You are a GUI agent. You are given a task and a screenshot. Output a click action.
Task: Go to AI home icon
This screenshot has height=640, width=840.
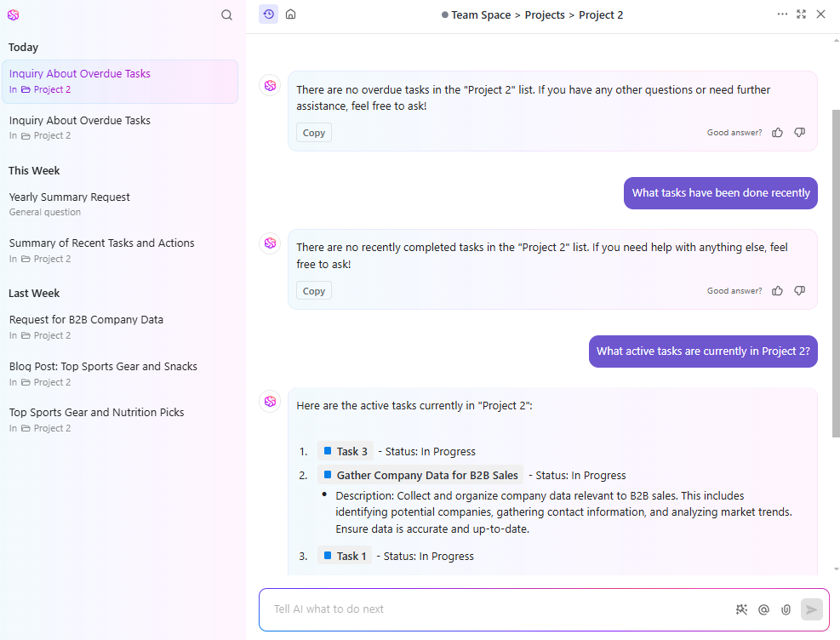(x=291, y=14)
